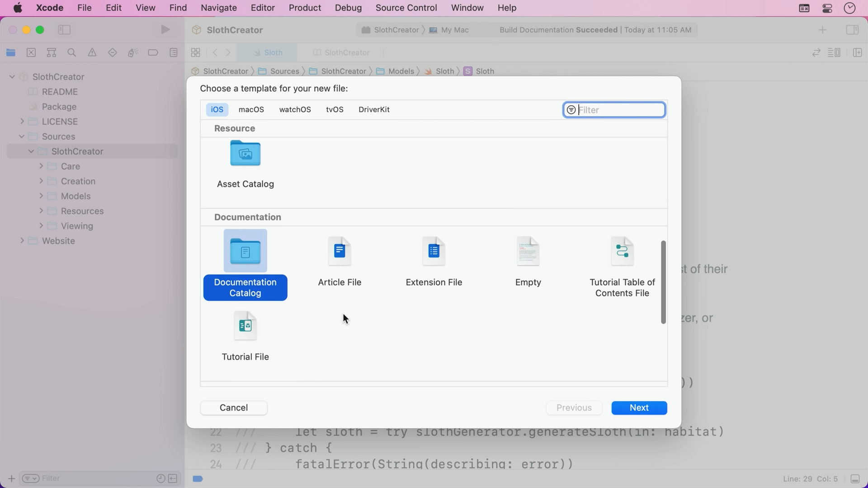Select the Tutorial File template

[245, 337]
